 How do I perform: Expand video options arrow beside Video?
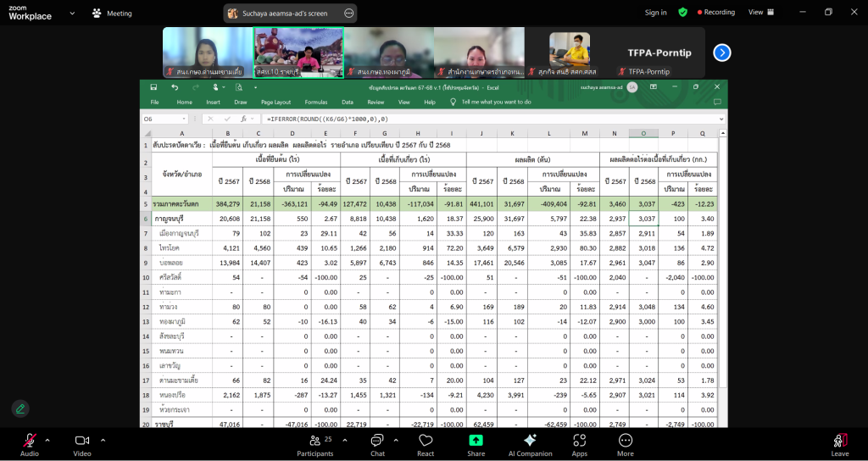[x=103, y=440]
